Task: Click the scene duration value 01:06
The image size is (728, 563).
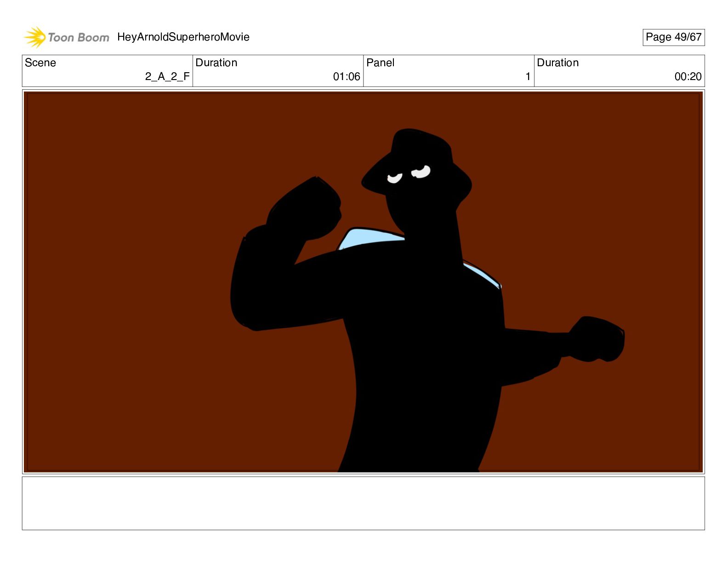Action: [347, 76]
